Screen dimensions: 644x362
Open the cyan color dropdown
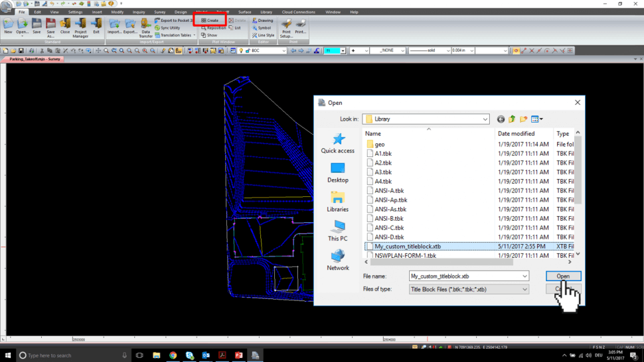click(x=343, y=51)
